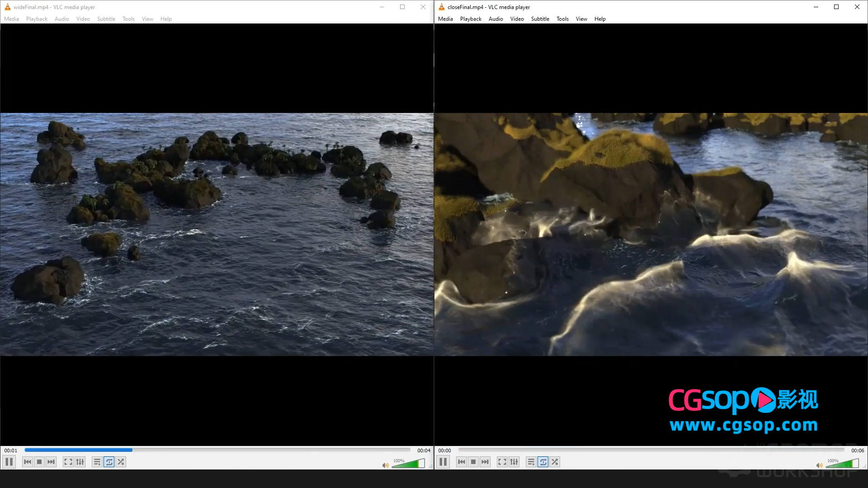This screenshot has width=868, height=488.
Task: Open Playback menu in wideFinal.mp4 window
Action: (x=37, y=19)
